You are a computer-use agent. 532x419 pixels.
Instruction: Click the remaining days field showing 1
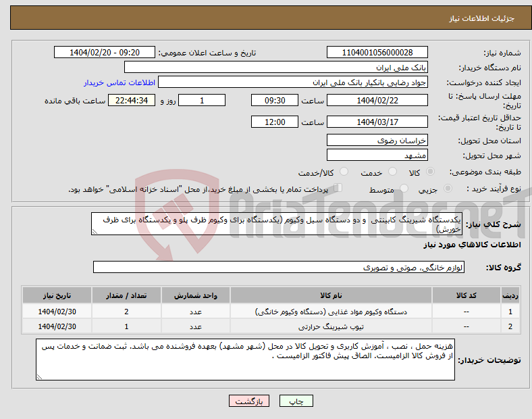click(202, 101)
